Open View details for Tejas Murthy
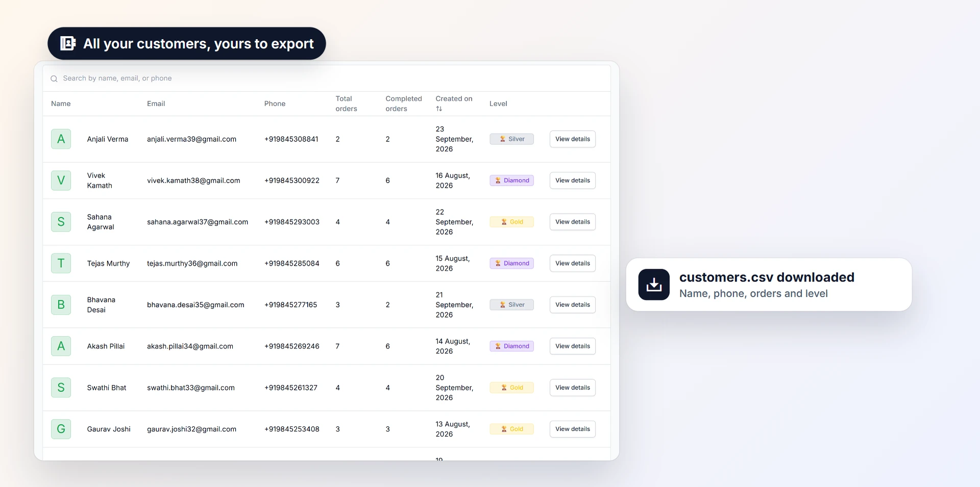The height and width of the screenshot is (487, 980). (x=573, y=263)
